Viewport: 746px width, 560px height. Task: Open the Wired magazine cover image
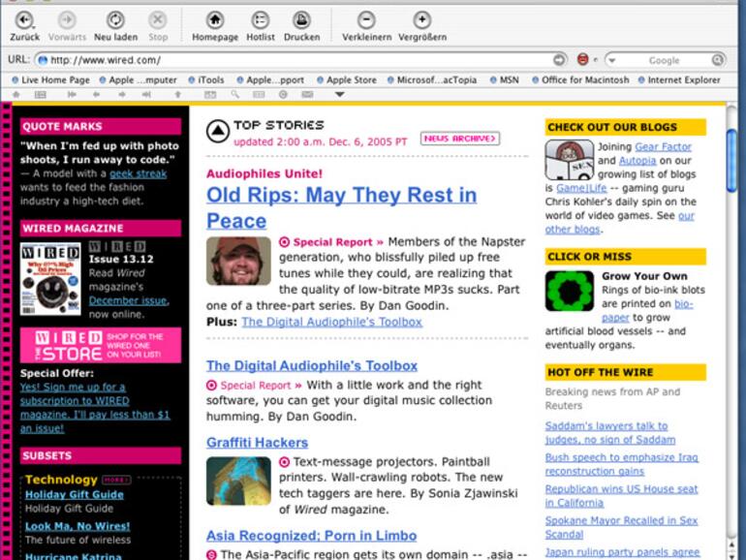[x=50, y=279]
